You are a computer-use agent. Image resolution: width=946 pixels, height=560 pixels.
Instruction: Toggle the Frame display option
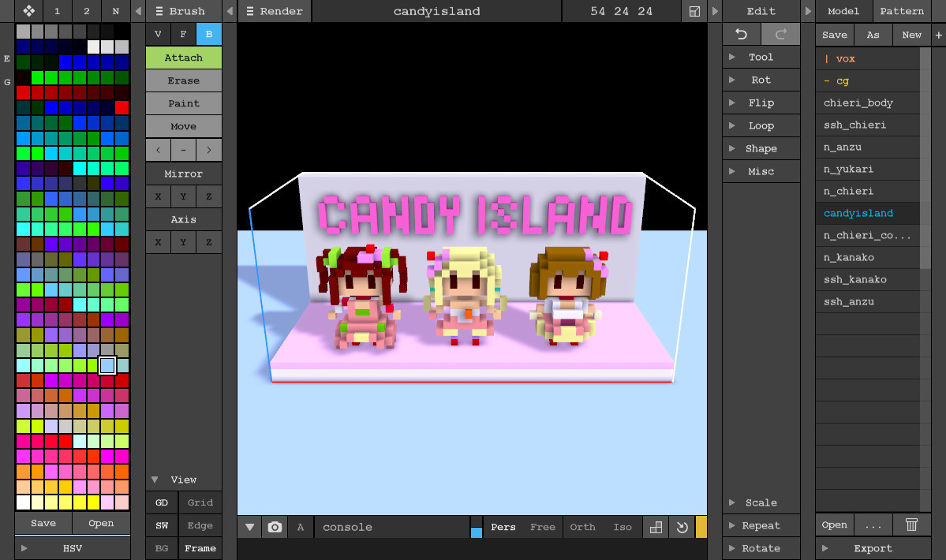pyautogui.click(x=200, y=548)
